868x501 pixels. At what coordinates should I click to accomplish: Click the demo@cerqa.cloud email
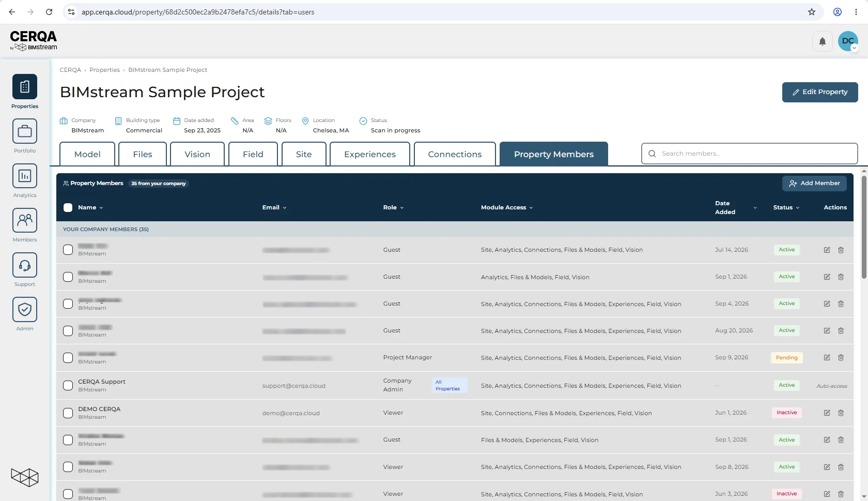pyautogui.click(x=291, y=413)
